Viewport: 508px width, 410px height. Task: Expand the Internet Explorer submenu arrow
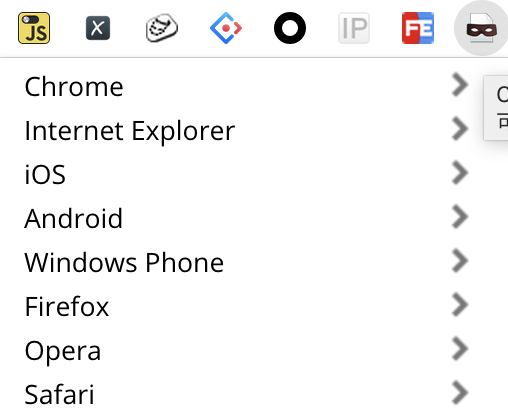(x=460, y=129)
